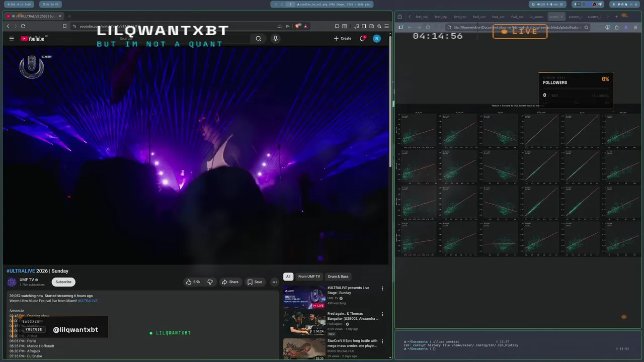The width and height of the screenshot is (644, 362).
Task: Open left browser extensions puzzle icon
Action: [x=337, y=26]
